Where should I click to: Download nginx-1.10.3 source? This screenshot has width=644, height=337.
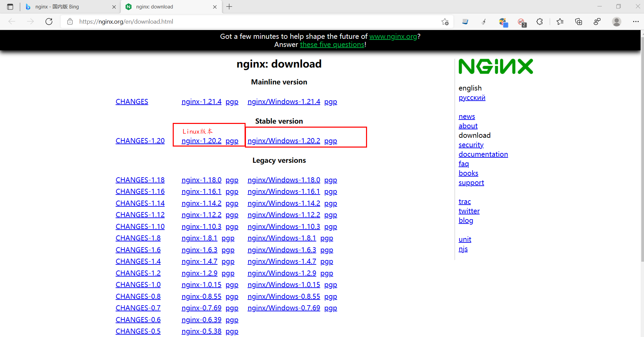pos(201,227)
